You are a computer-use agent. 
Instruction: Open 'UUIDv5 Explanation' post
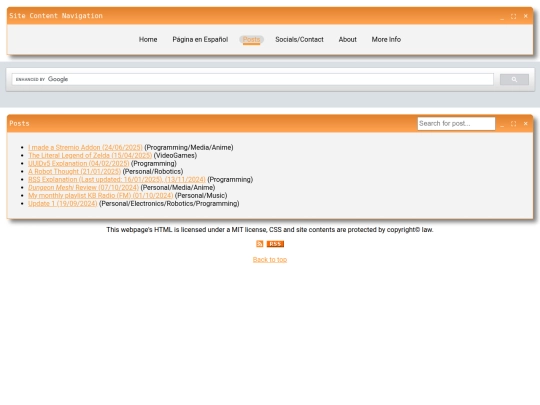79,163
